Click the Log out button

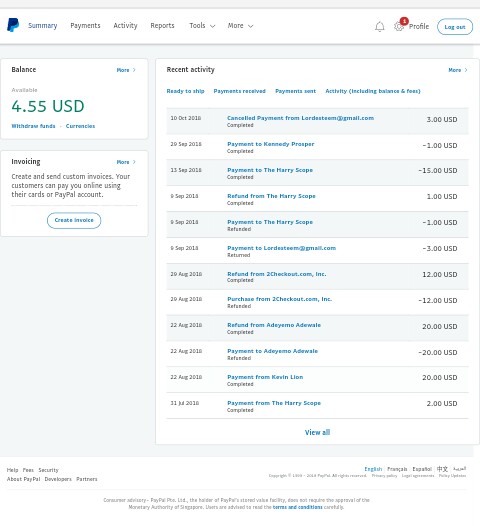point(455,27)
